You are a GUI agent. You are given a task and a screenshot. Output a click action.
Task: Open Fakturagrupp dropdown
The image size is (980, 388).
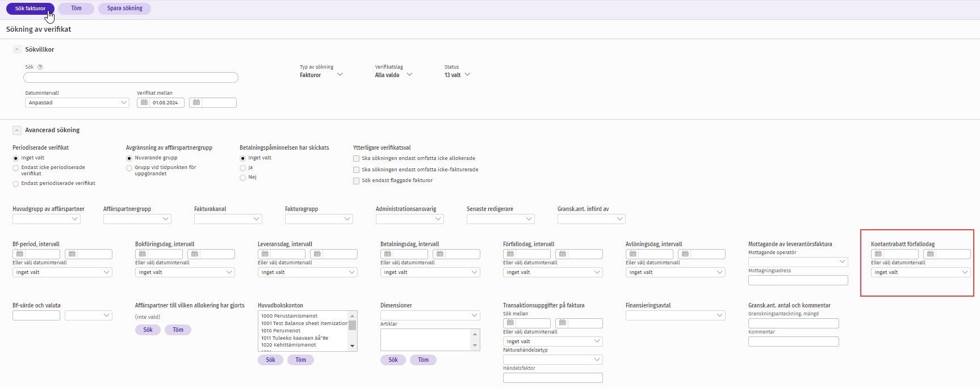point(319,219)
